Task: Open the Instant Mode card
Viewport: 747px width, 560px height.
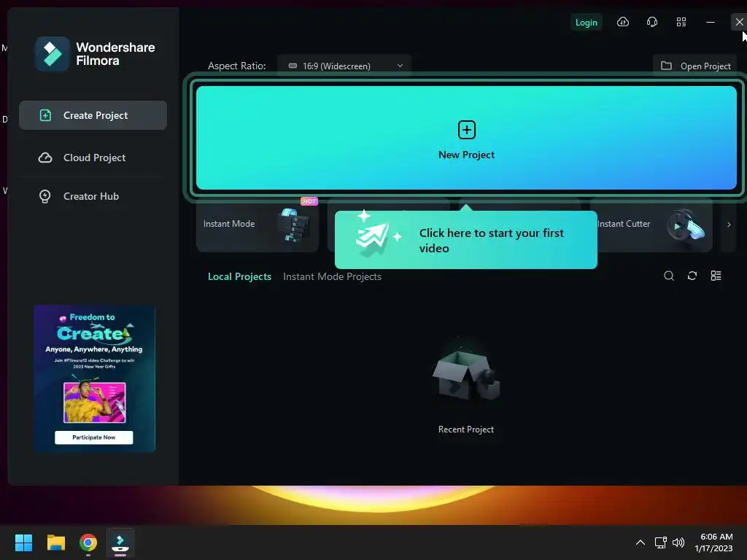Action: click(x=258, y=225)
